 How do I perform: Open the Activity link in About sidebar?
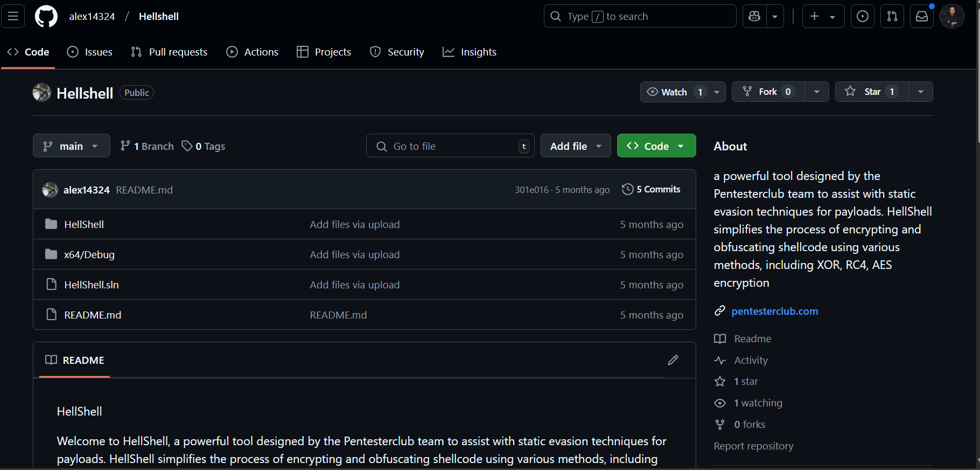pyautogui.click(x=751, y=360)
